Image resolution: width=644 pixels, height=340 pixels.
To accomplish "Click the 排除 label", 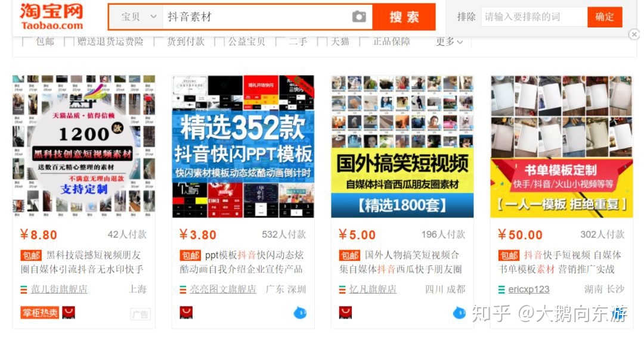I will [466, 17].
